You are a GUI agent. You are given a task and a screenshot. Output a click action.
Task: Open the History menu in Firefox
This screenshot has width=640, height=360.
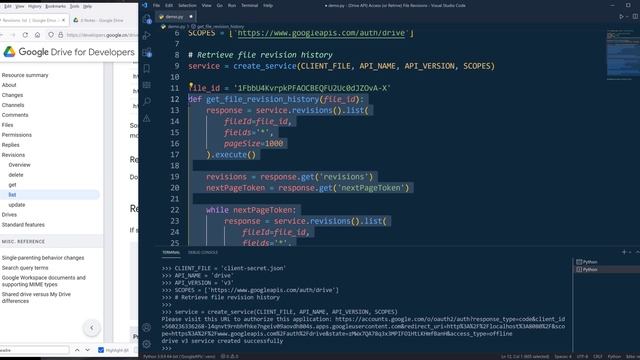coord(35,7)
